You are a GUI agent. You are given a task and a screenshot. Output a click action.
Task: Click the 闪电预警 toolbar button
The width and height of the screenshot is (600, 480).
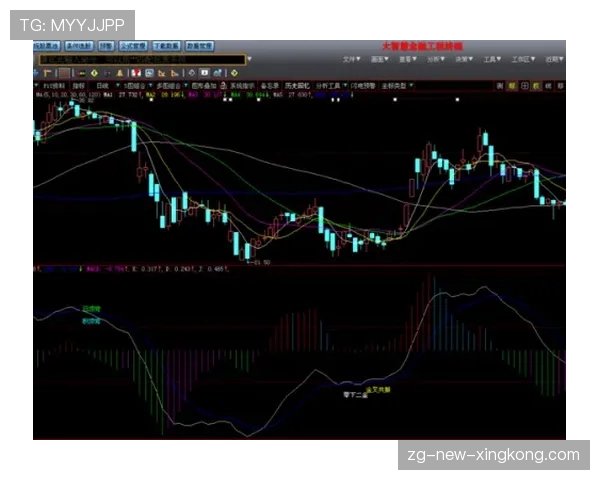(x=363, y=86)
